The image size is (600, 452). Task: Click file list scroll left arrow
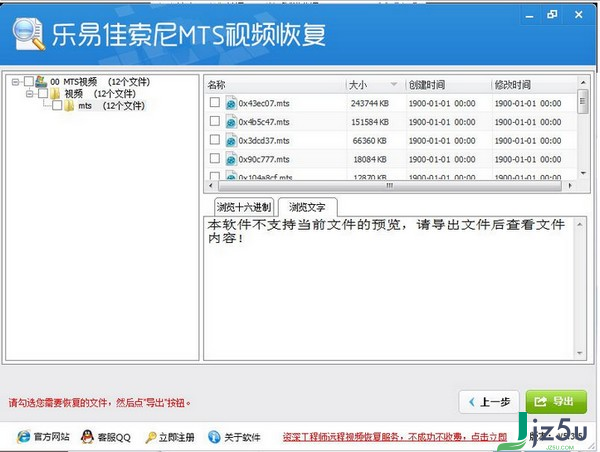[x=211, y=186]
